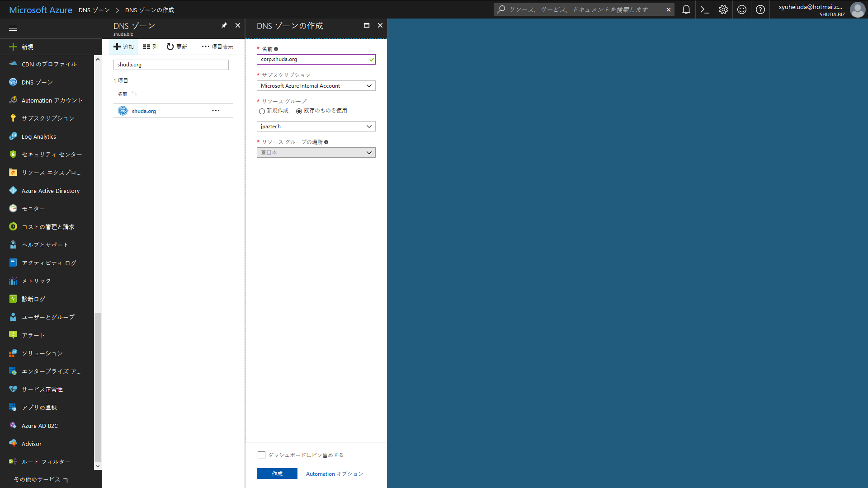This screenshot has width=868, height=488.
Task: Click name field info icon
Action: 276,49
